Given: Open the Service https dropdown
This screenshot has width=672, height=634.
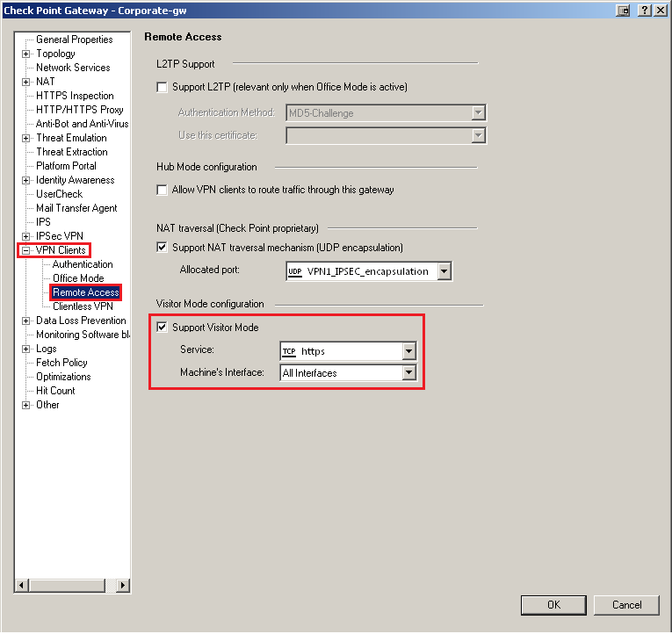Looking at the screenshot, I should click(408, 351).
